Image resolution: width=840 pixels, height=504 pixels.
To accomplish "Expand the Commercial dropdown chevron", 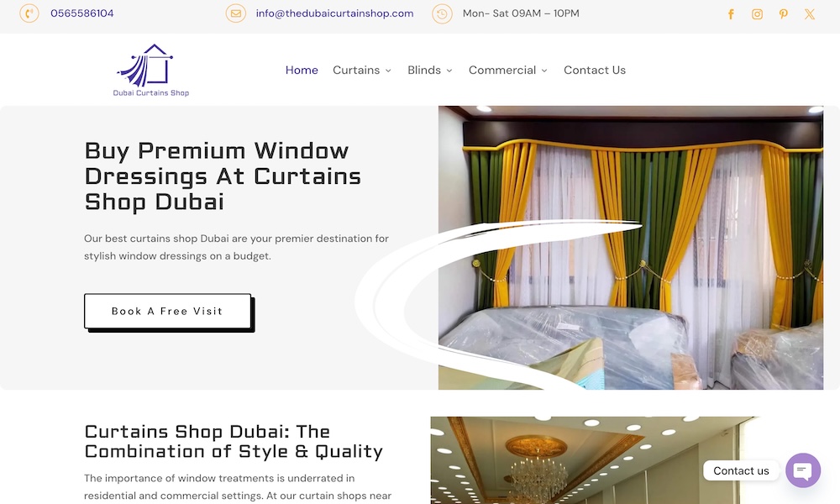I will pyautogui.click(x=544, y=71).
